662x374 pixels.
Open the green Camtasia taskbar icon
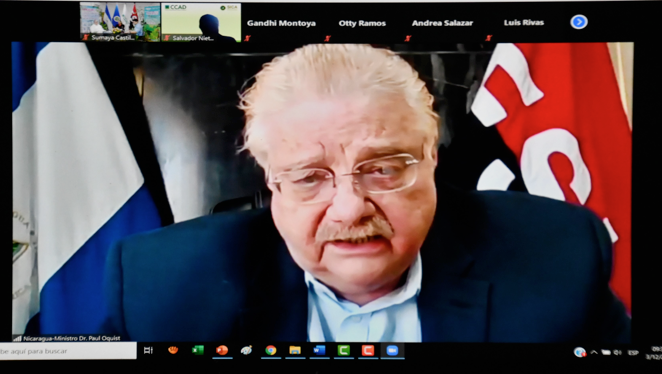point(344,350)
